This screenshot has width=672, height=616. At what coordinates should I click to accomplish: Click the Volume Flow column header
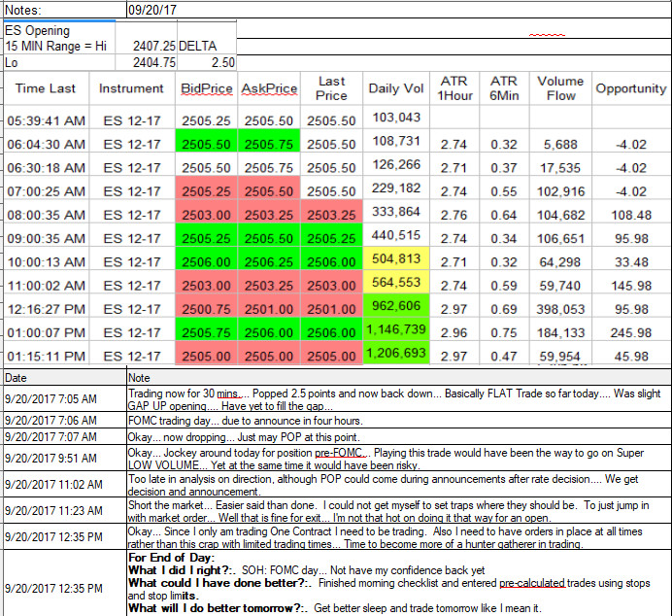(x=560, y=88)
